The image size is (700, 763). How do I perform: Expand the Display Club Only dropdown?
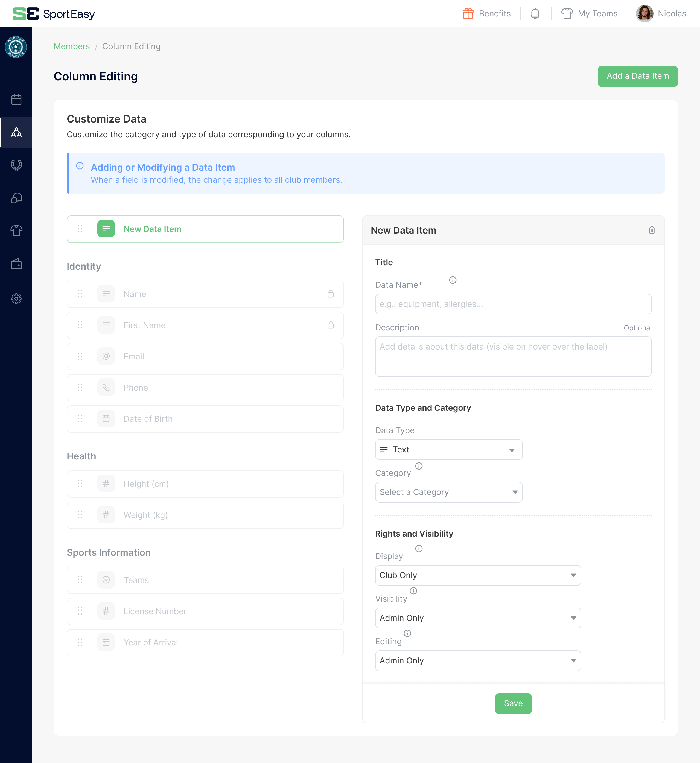[478, 575]
